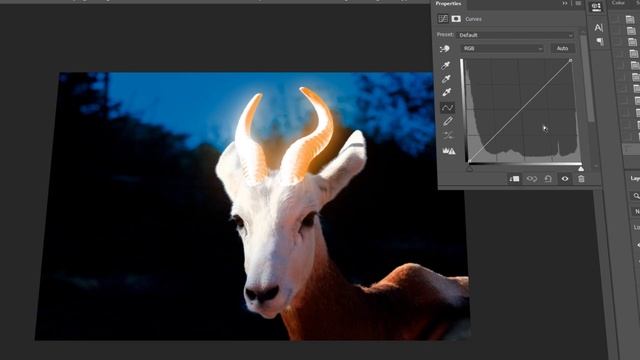Open the Properties panel options menu
This screenshot has height=360, width=640.
click(x=578, y=3)
